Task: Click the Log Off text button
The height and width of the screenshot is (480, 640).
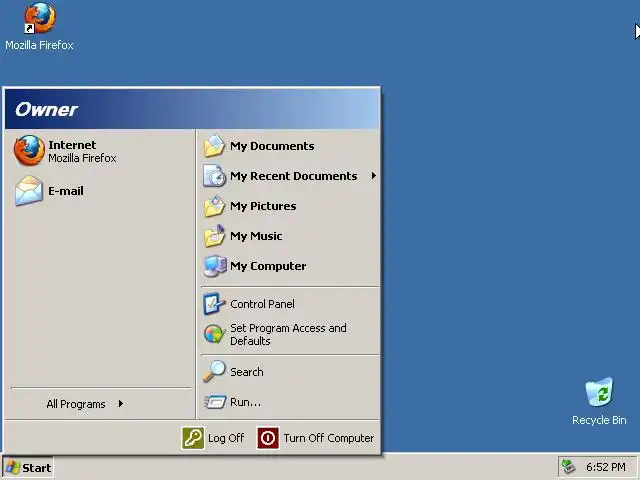Action: pyautogui.click(x=226, y=438)
